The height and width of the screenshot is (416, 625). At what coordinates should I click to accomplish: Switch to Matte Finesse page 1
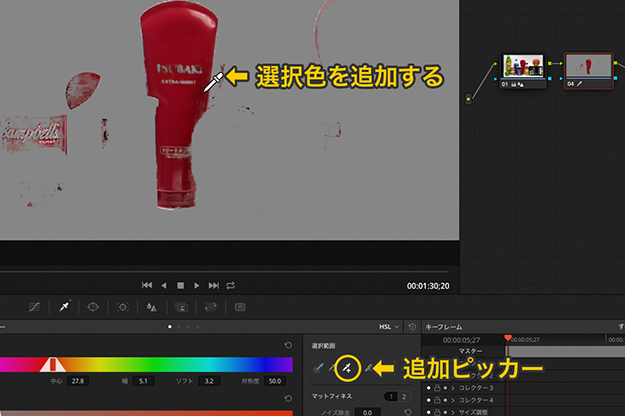coord(389,397)
